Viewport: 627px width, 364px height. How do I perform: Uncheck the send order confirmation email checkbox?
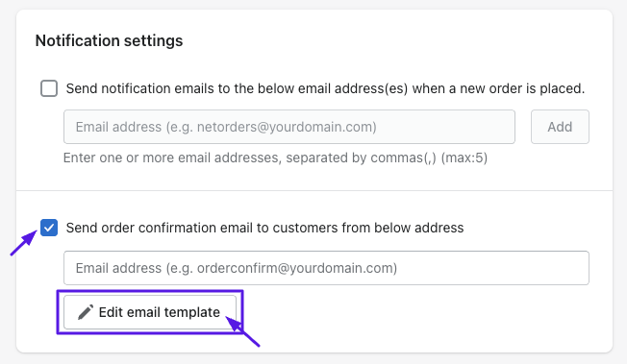point(49,228)
